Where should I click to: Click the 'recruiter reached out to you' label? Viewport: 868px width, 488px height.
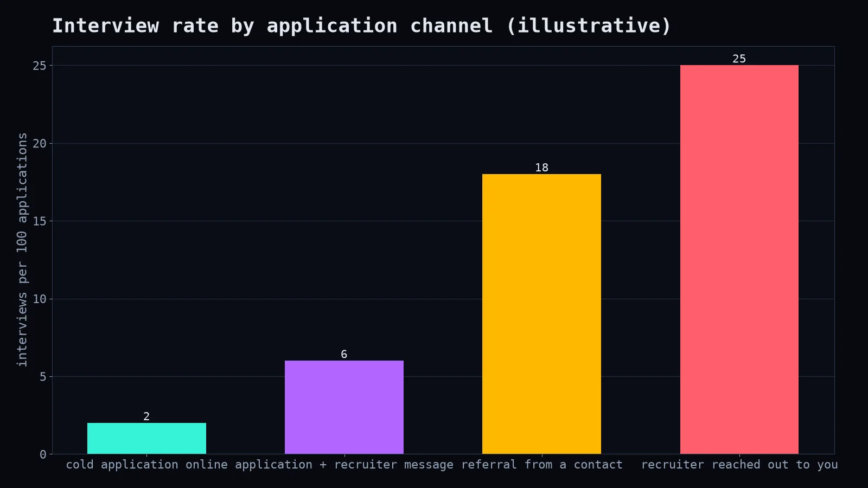(739, 465)
